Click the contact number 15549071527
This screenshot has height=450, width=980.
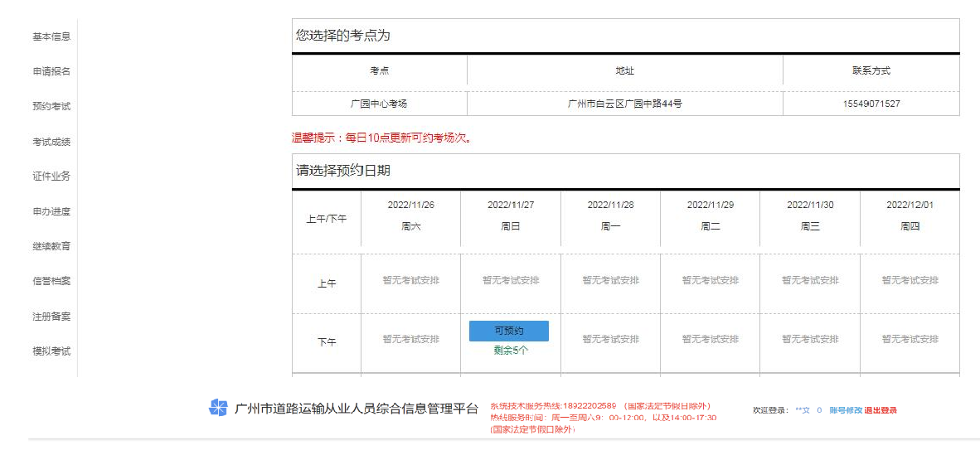click(871, 104)
